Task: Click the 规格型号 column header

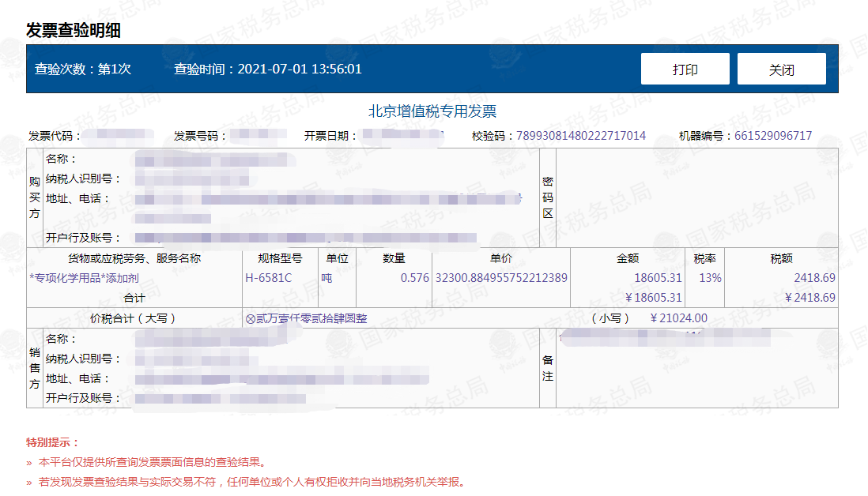Action: click(x=280, y=258)
